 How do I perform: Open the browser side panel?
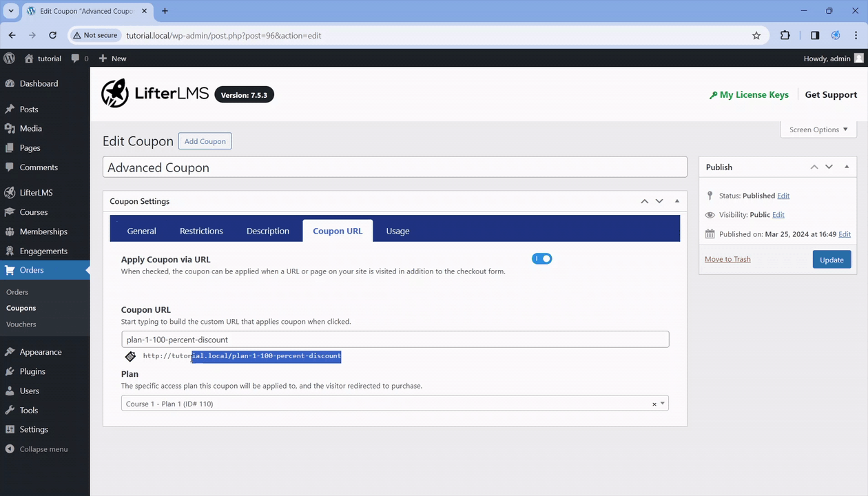coord(815,35)
